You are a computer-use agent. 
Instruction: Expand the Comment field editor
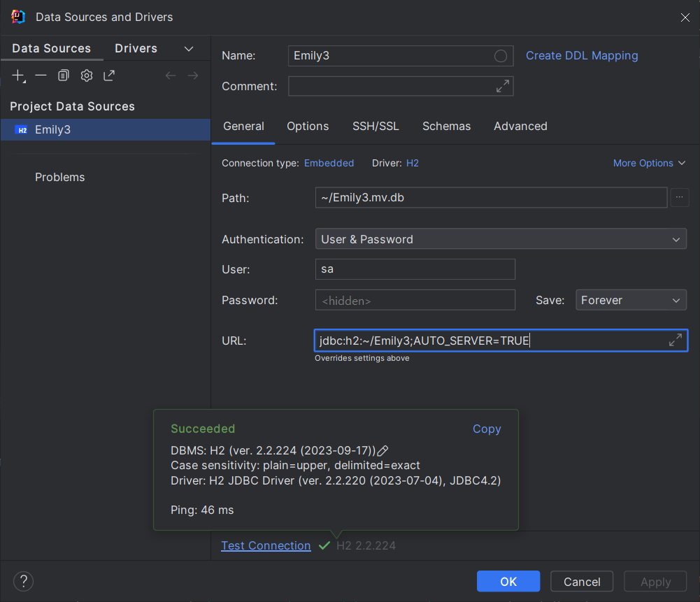pyautogui.click(x=503, y=86)
